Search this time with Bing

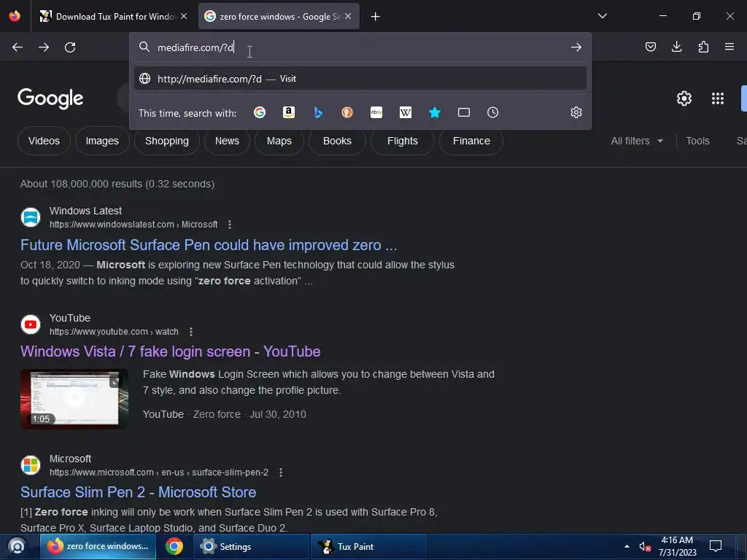(x=318, y=112)
